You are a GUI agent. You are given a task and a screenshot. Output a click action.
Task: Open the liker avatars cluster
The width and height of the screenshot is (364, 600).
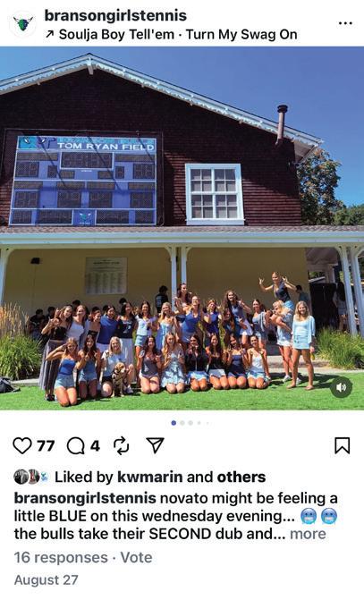tap(31, 477)
